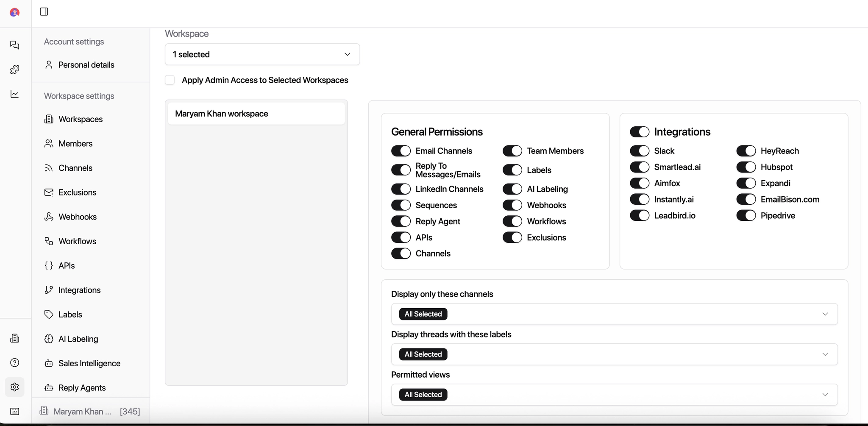This screenshot has width=868, height=426.
Task: Open the analytics chart icon
Action: (15, 94)
